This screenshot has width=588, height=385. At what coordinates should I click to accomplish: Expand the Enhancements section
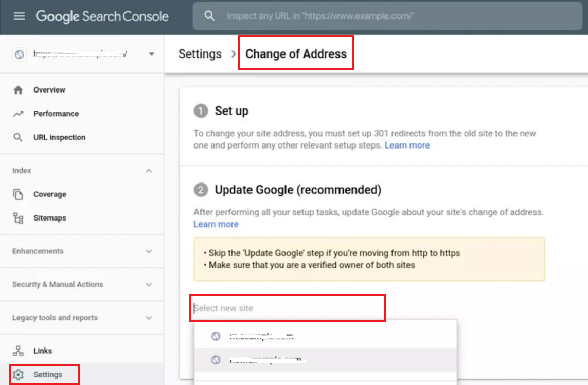(x=149, y=251)
